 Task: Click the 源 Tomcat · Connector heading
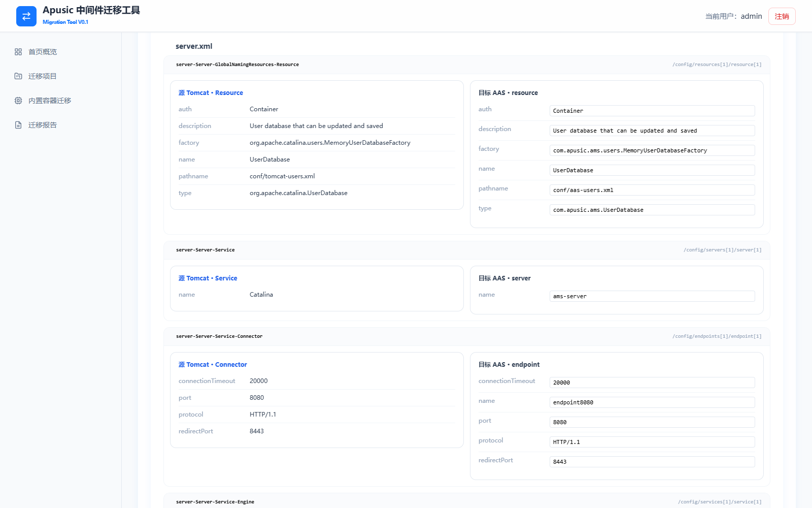[213, 365]
